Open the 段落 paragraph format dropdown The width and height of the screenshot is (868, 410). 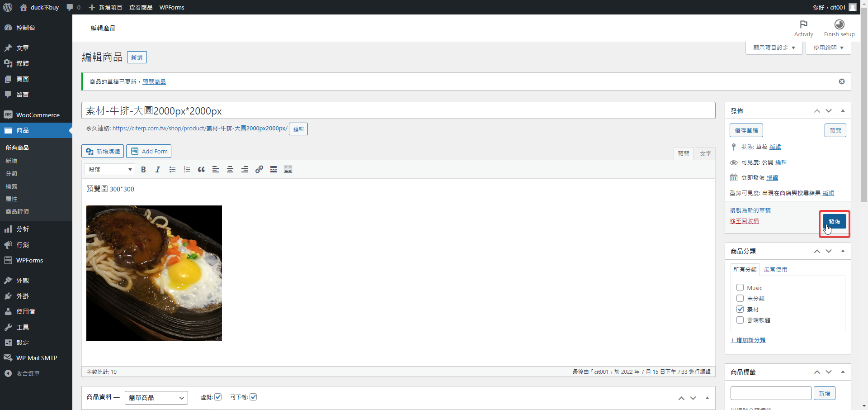pos(110,169)
